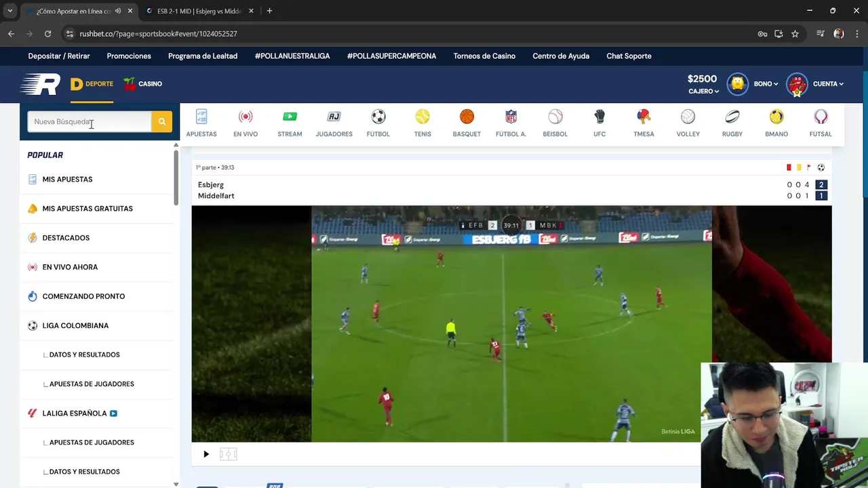
Task: Open the En Vivo live section
Action: (x=245, y=117)
